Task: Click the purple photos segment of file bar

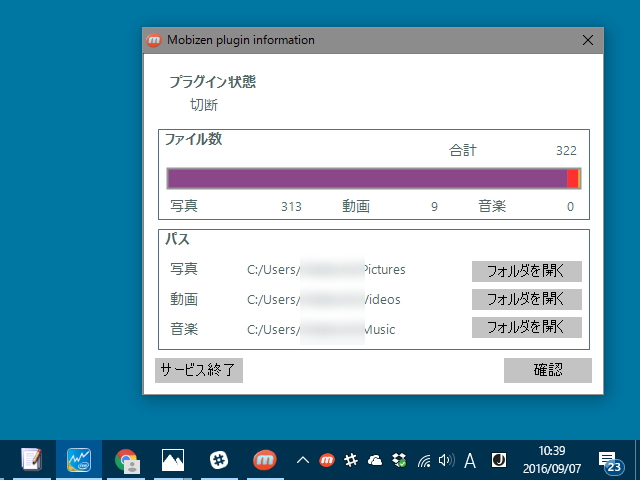Action: click(x=367, y=178)
